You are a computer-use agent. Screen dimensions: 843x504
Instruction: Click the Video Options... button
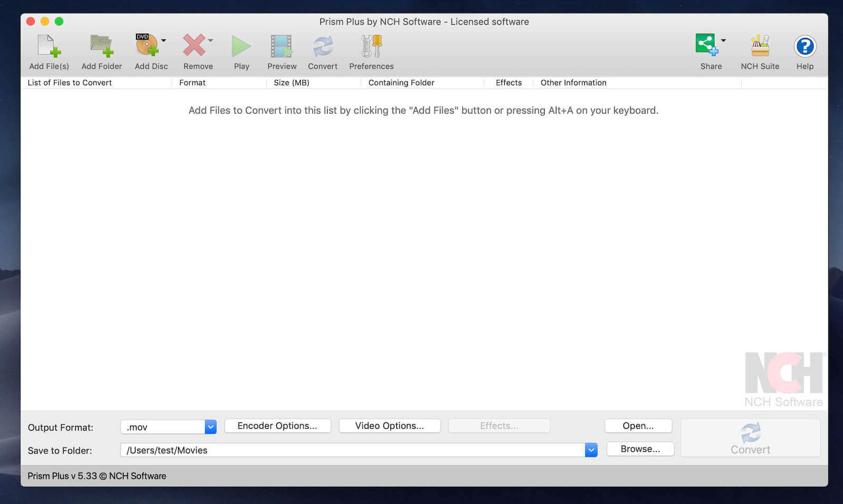click(x=389, y=426)
